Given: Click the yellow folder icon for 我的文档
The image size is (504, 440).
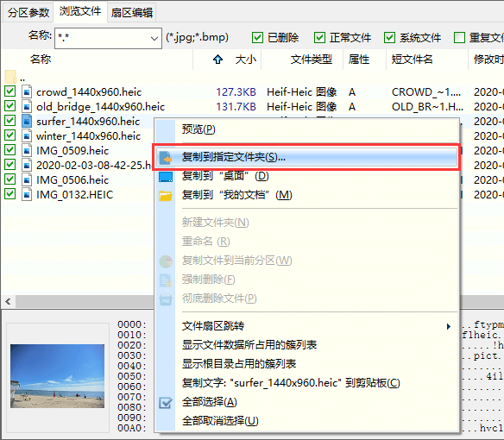Looking at the screenshot, I should (x=166, y=196).
